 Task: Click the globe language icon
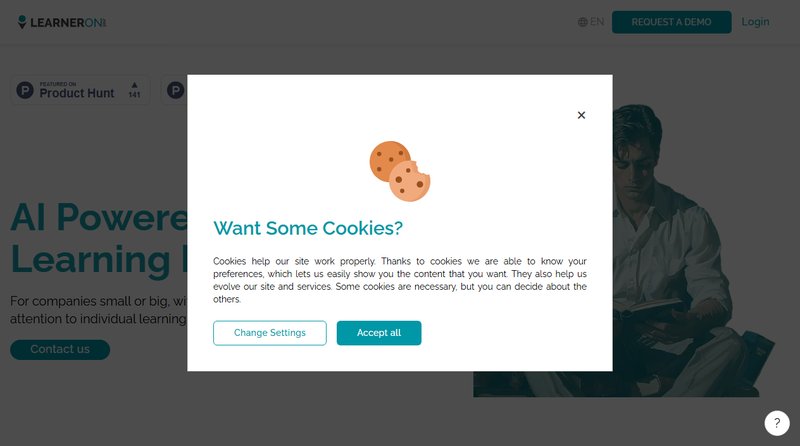[583, 22]
